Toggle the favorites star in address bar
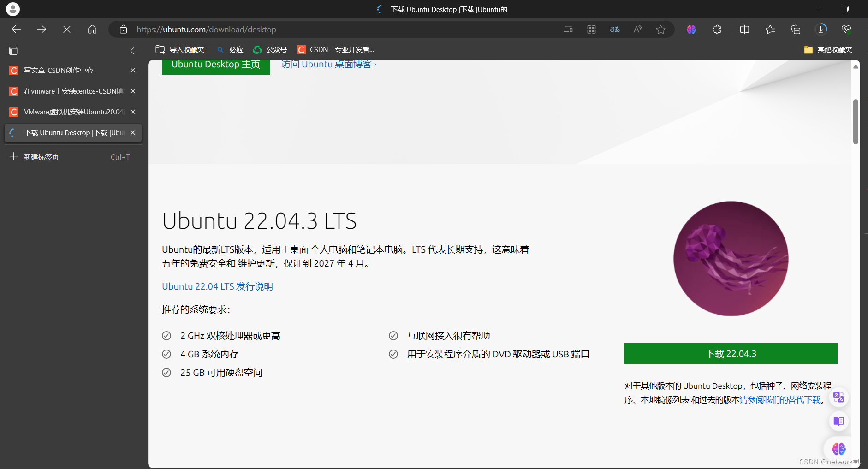The width and height of the screenshot is (868, 469). pos(661,29)
